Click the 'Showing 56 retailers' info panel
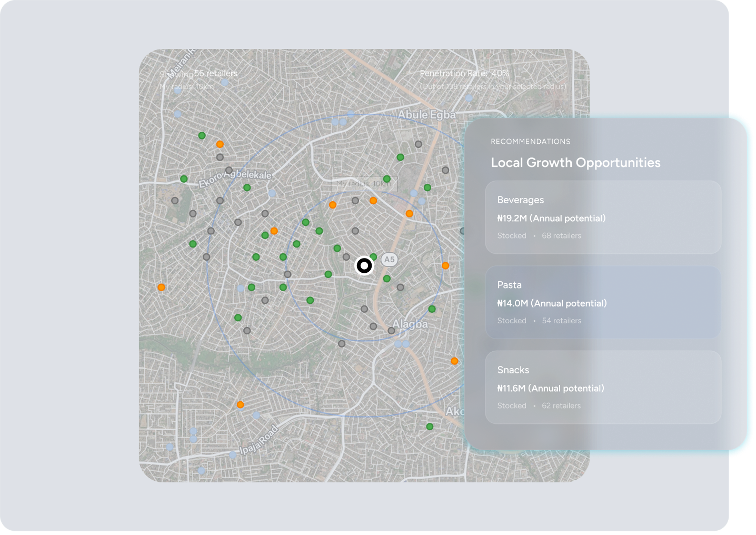 click(199, 80)
